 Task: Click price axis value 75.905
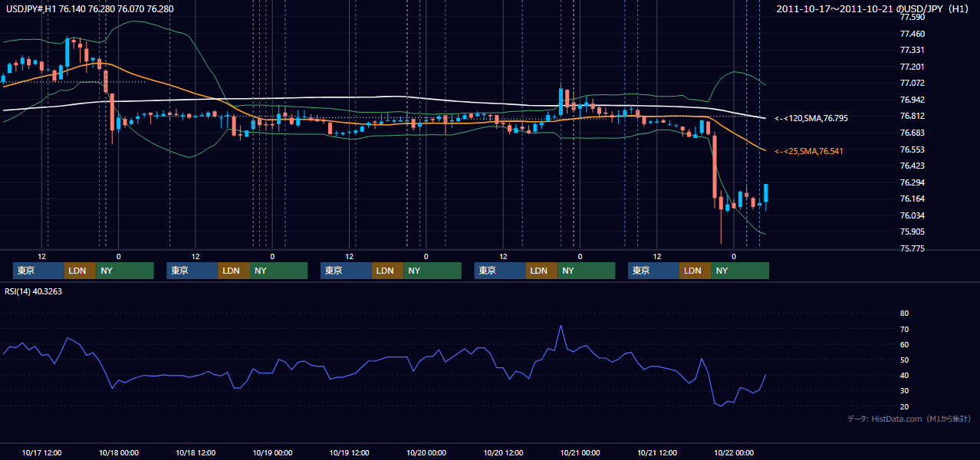tap(912, 232)
